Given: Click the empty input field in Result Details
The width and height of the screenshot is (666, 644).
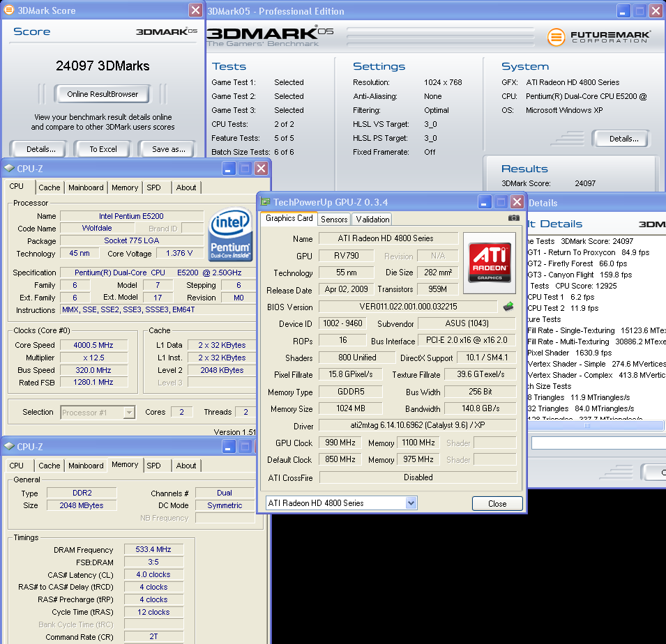Looking at the screenshot, I should click(598, 443).
